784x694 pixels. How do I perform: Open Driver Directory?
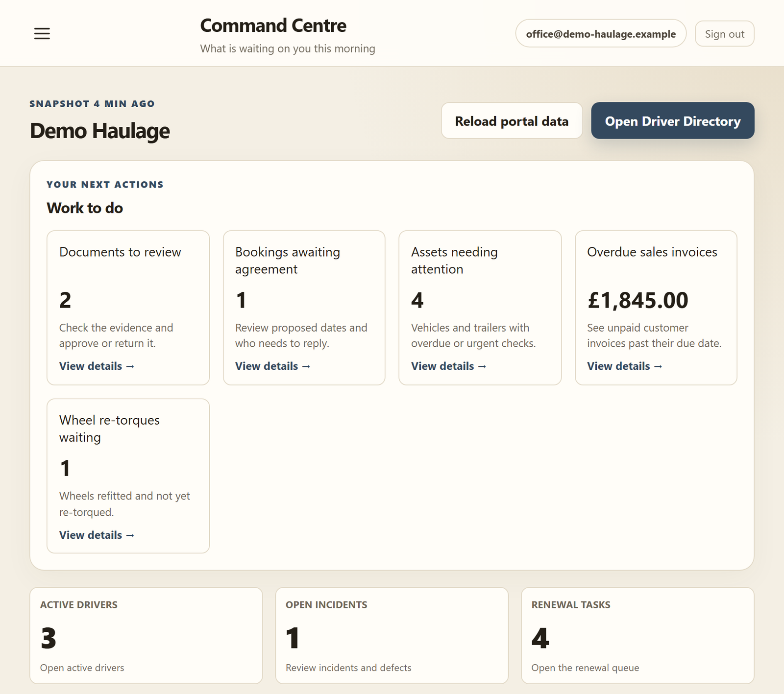pos(672,121)
